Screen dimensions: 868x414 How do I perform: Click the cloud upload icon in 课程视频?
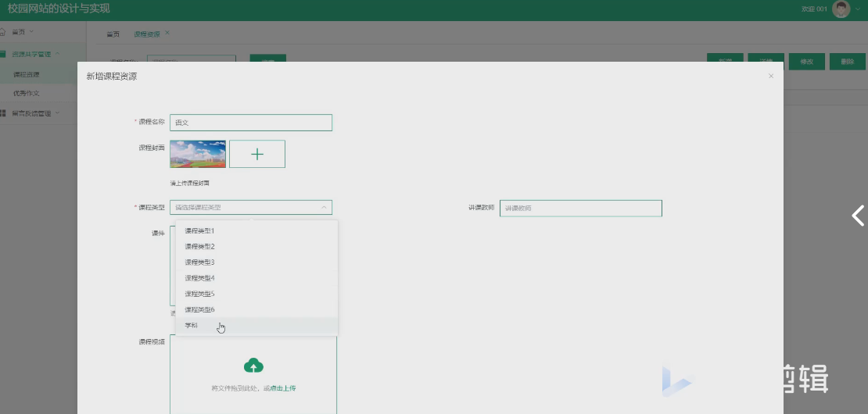[x=253, y=366]
